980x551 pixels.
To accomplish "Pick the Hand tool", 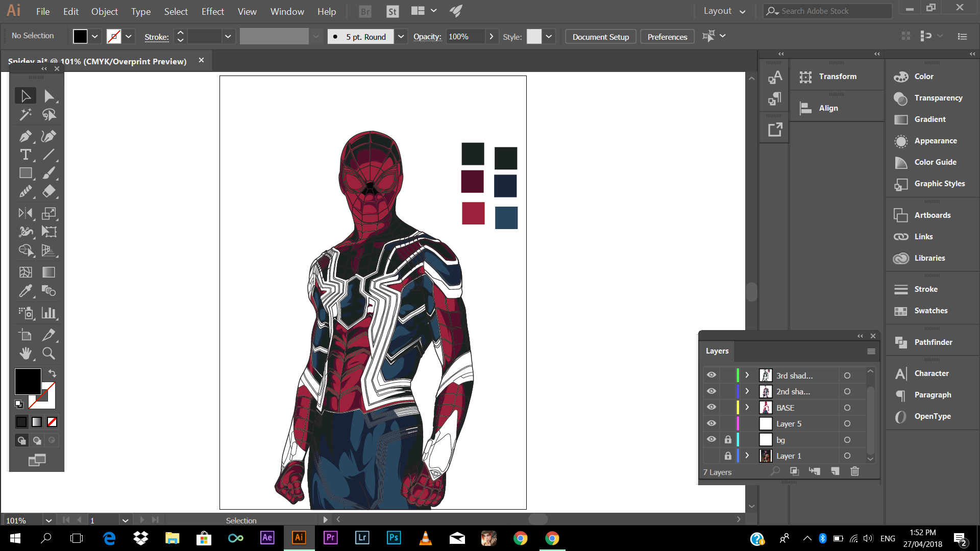I will pos(26,353).
